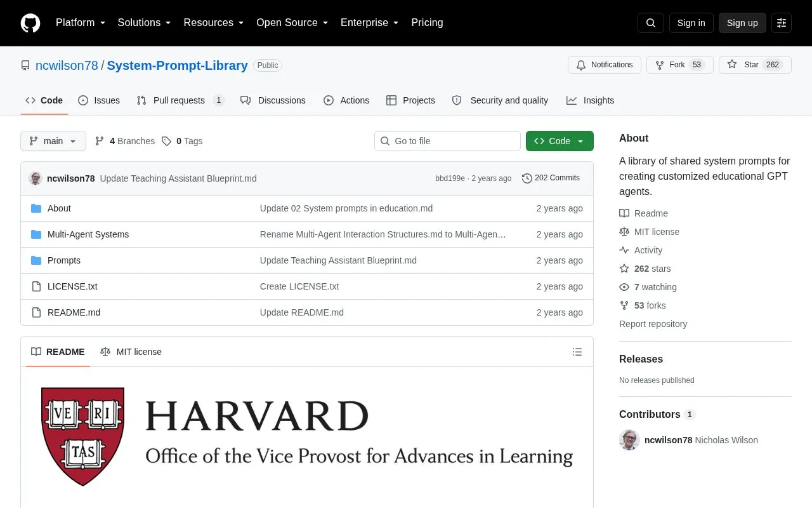Switch to the Actions tab

(x=346, y=100)
